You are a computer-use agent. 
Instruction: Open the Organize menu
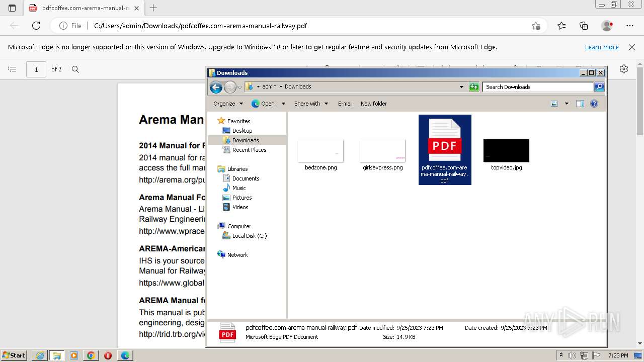click(228, 104)
